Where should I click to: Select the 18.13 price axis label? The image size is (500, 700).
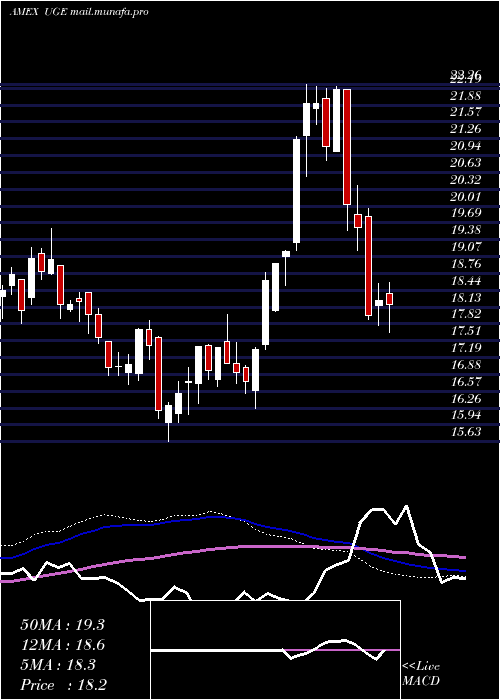[466, 298]
